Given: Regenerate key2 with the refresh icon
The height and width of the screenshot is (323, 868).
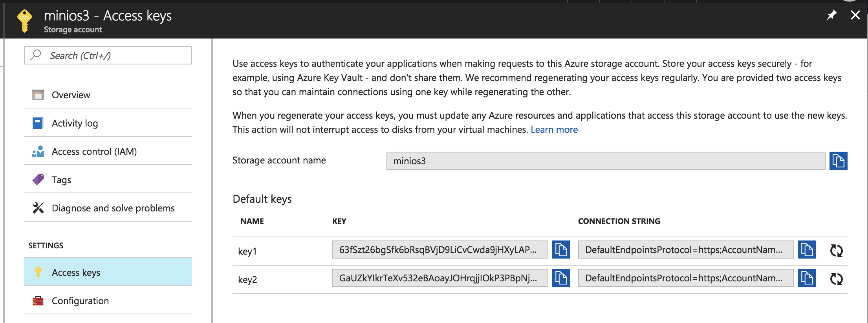Looking at the screenshot, I should point(836,279).
